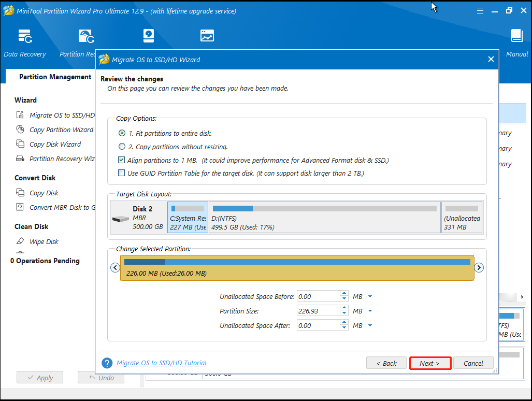532x401 pixels.
Task: Click the Manual label in toolbar
Action: 517,54
